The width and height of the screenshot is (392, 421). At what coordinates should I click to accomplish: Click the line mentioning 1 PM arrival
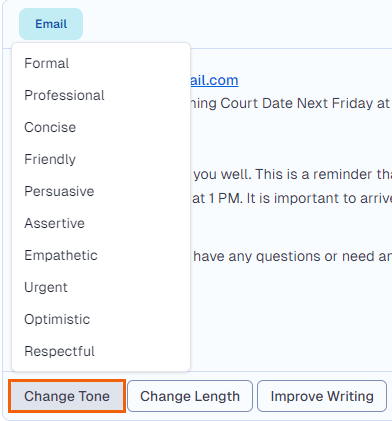(x=292, y=199)
